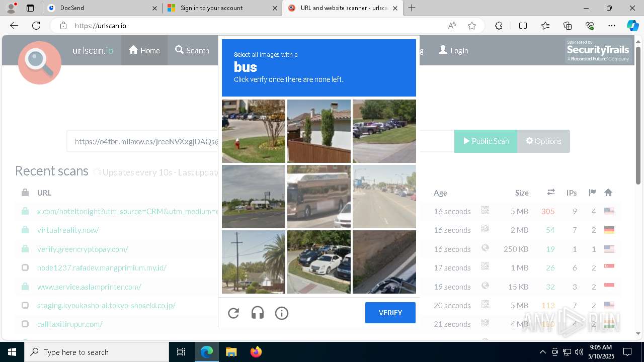The height and width of the screenshot is (362, 644).
Task: Open virtualreality.now/ scan result
Action: (x=68, y=230)
